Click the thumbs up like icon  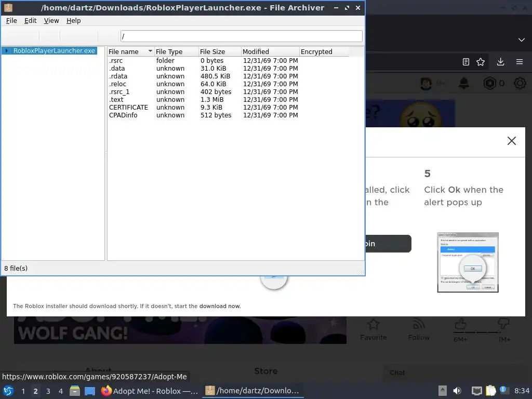460,324
